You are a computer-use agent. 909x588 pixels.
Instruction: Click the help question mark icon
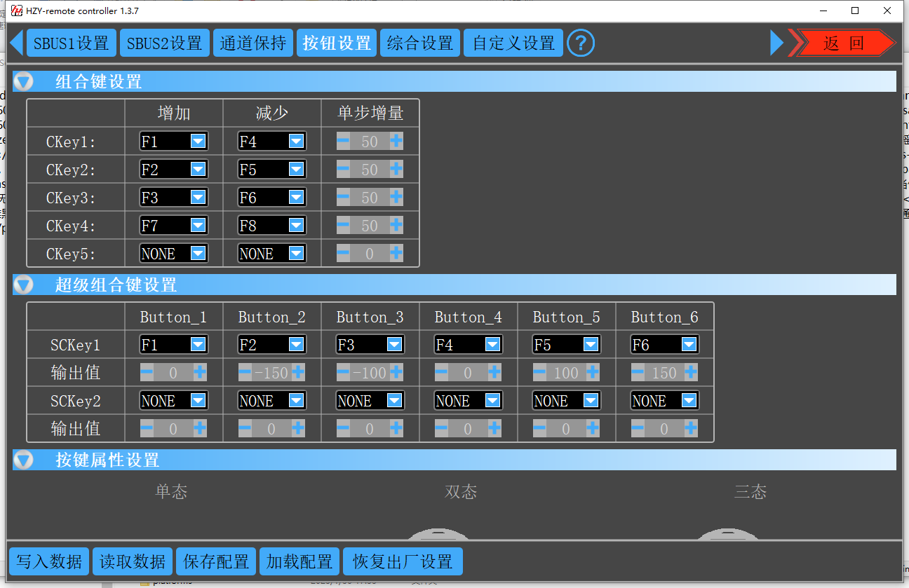coord(580,43)
